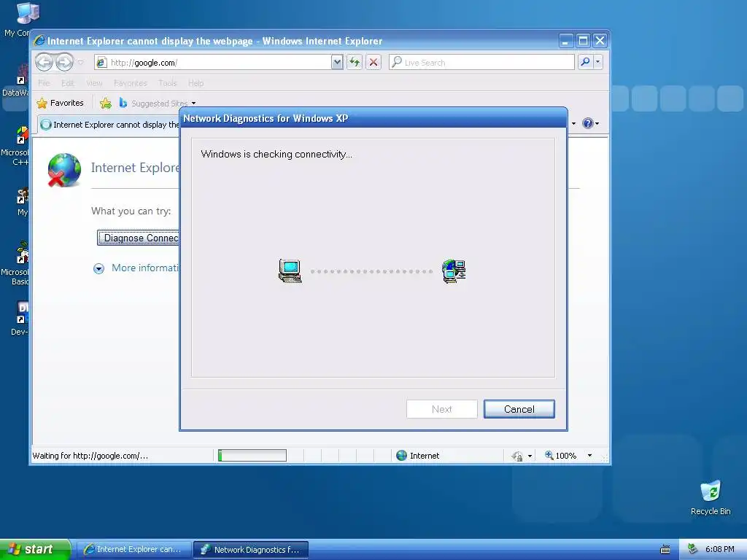The height and width of the screenshot is (560, 747).
Task: Click the Internet Explorer title bar logo icon
Action: pyautogui.click(x=39, y=41)
